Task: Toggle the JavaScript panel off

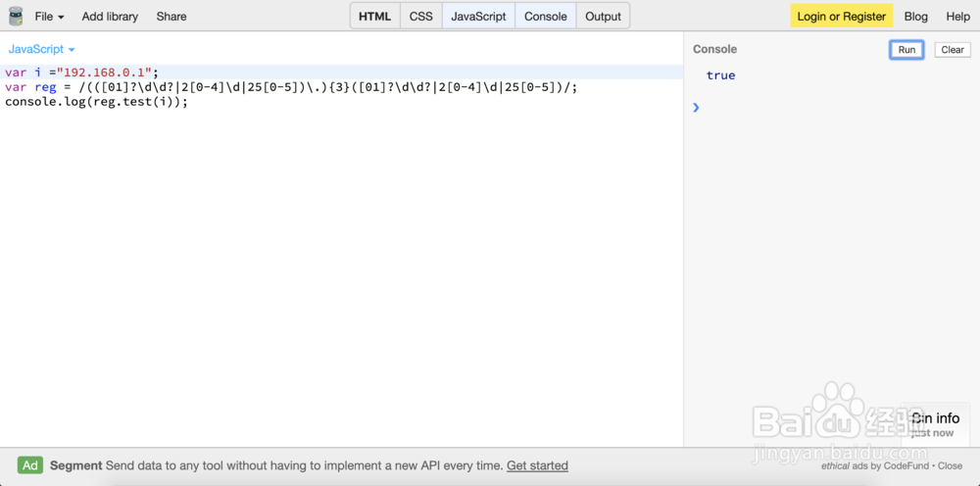Action: [x=479, y=17]
